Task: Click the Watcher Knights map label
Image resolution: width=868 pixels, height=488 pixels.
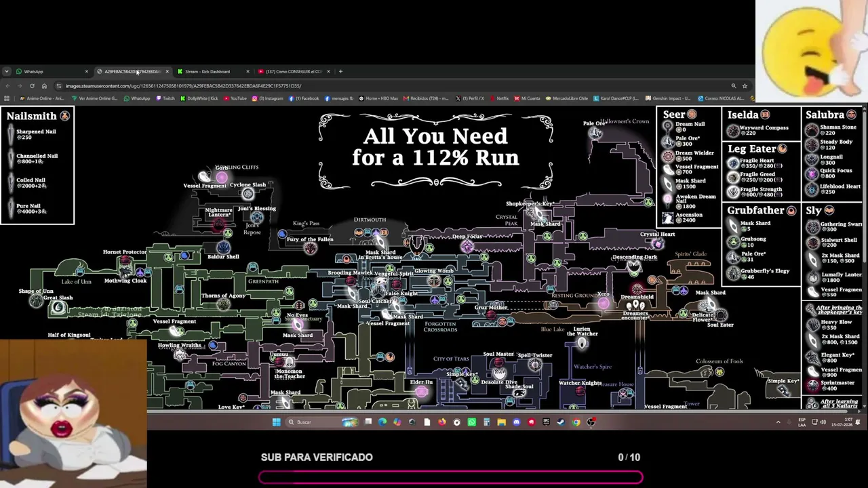Action: click(580, 383)
